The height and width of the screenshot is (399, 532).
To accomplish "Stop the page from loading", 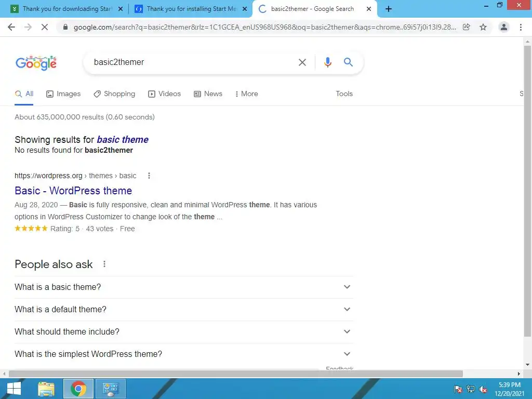I will click(45, 27).
